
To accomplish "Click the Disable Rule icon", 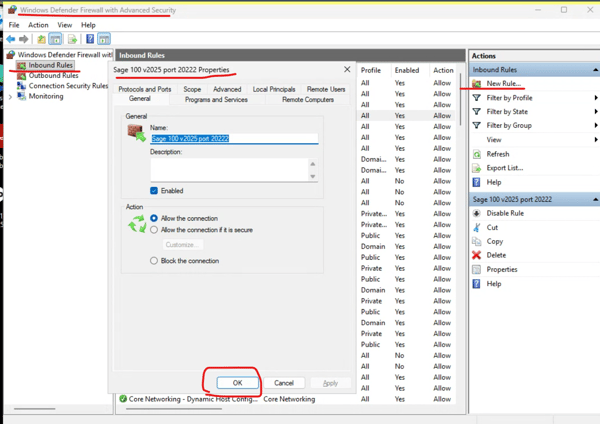I will [477, 213].
